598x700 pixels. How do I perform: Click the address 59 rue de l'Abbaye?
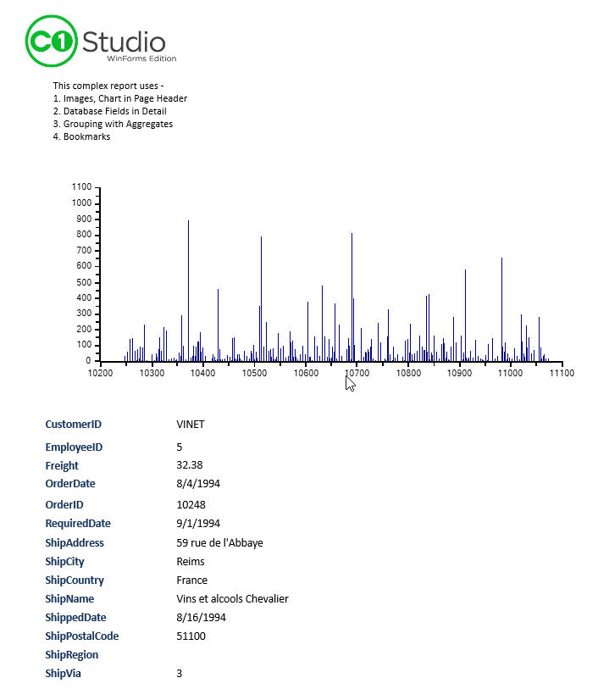coord(219,543)
